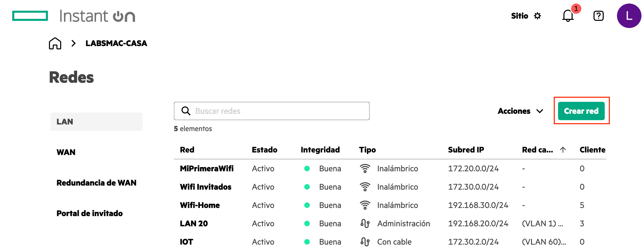Viewport: 644px width, 252px height.
Task: Open the help question mark icon
Action: point(598,16)
